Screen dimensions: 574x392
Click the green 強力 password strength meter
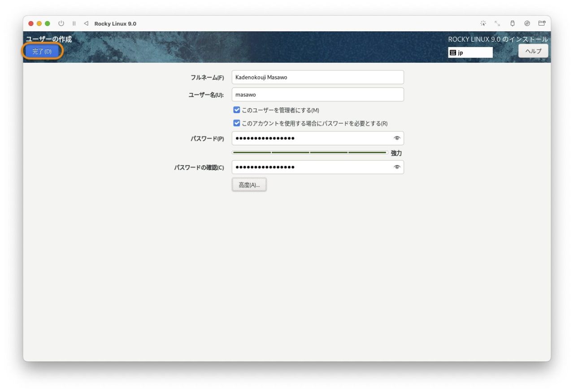pos(309,152)
